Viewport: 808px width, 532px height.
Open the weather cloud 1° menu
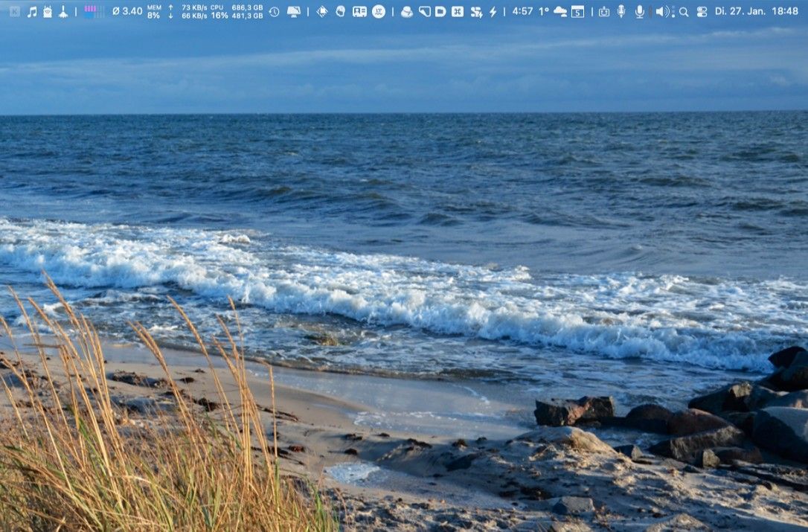pos(552,11)
